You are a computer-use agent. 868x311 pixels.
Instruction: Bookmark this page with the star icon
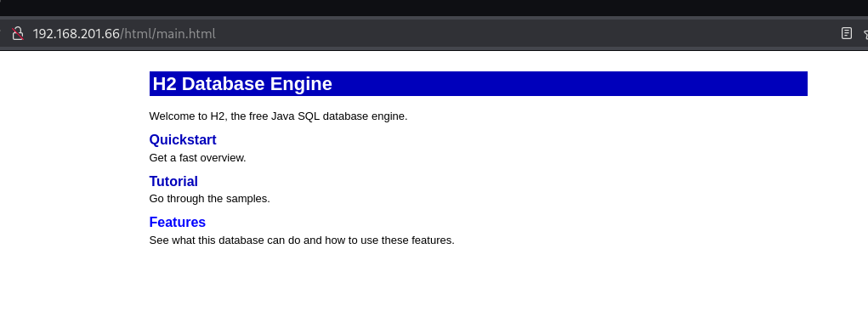(865, 34)
